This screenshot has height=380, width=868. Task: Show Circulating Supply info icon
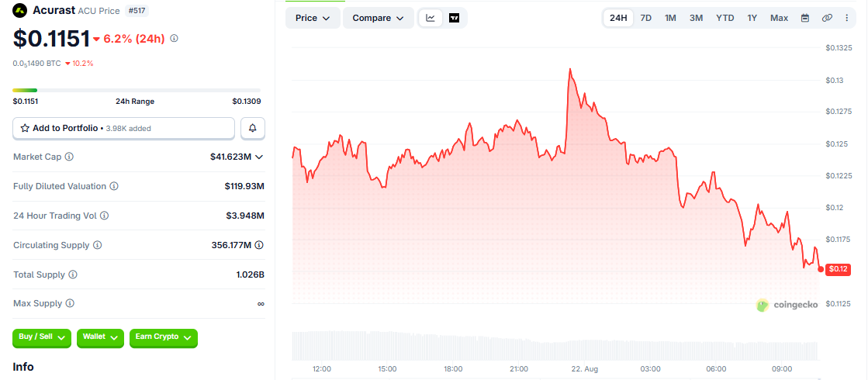pos(98,245)
